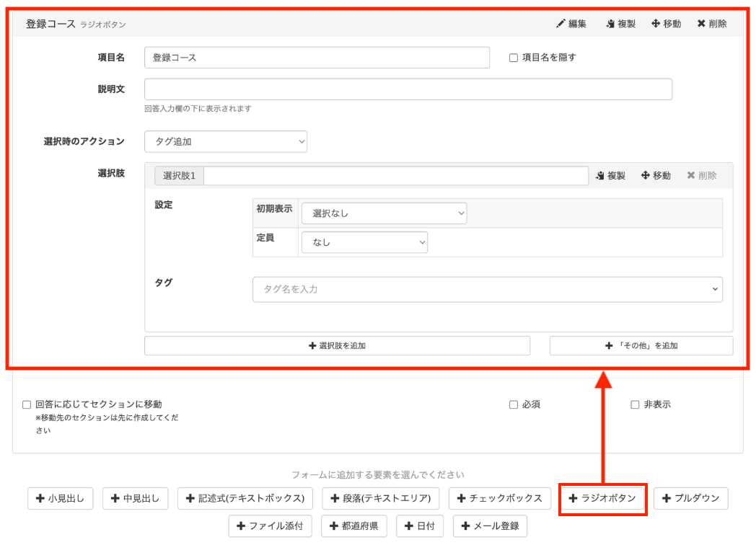Viewport: 756px width, 545px height.
Task: Toggle 回答に応じてセクションに移動 option
Action: coord(21,404)
